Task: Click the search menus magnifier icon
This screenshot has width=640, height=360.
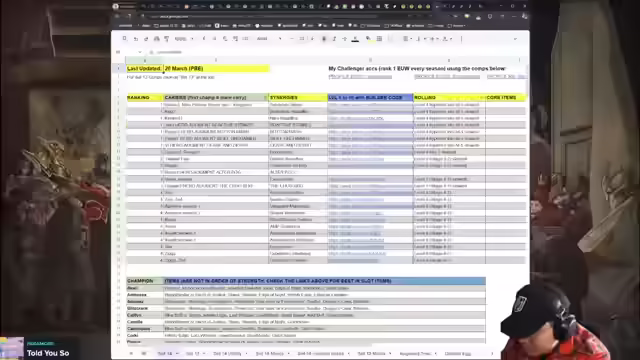Action: pyautogui.click(x=124, y=39)
